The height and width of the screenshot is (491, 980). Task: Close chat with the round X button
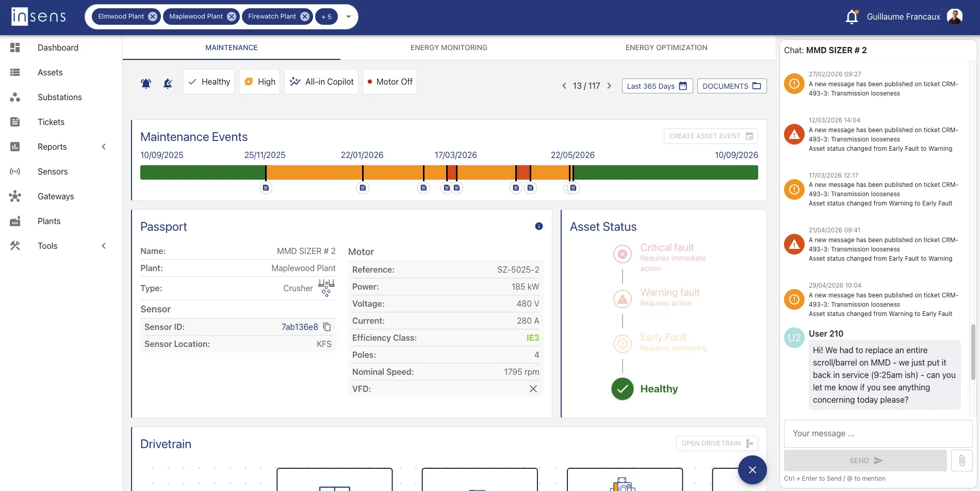click(753, 470)
